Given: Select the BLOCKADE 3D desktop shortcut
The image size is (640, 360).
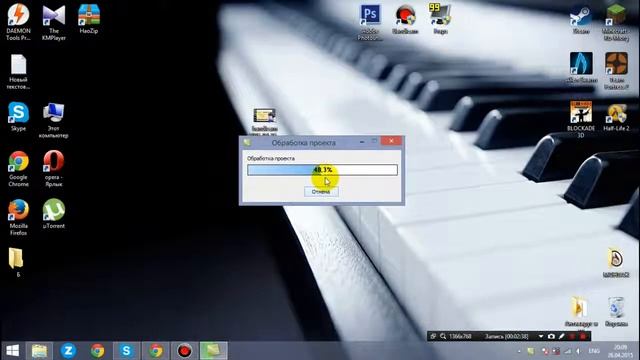Looking at the screenshot, I should point(581,120).
